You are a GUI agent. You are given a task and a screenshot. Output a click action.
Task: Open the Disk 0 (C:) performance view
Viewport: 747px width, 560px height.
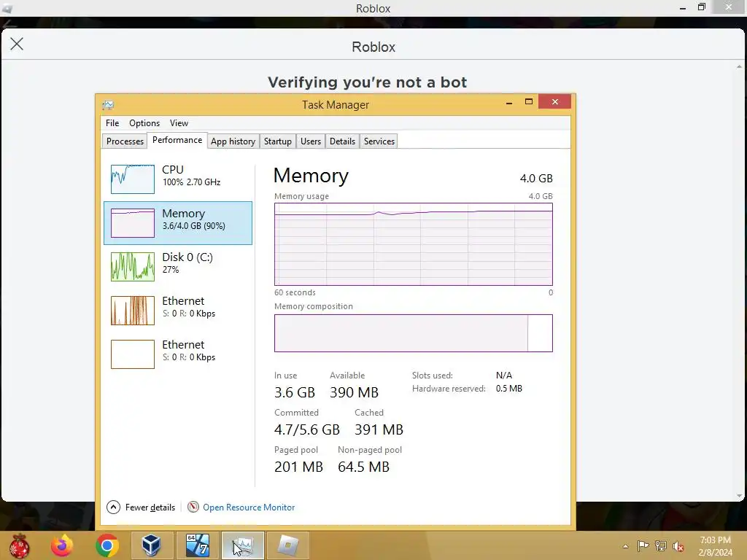pyautogui.click(x=178, y=267)
